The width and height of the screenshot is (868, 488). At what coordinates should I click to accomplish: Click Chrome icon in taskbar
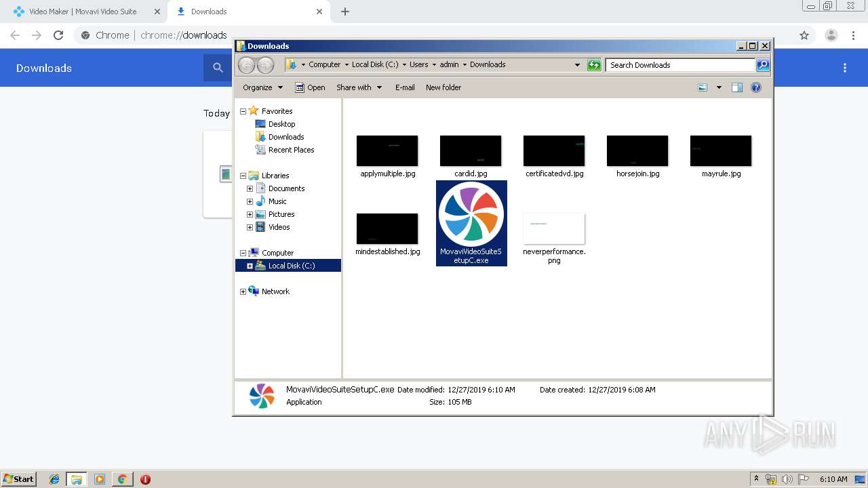click(122, 479)
